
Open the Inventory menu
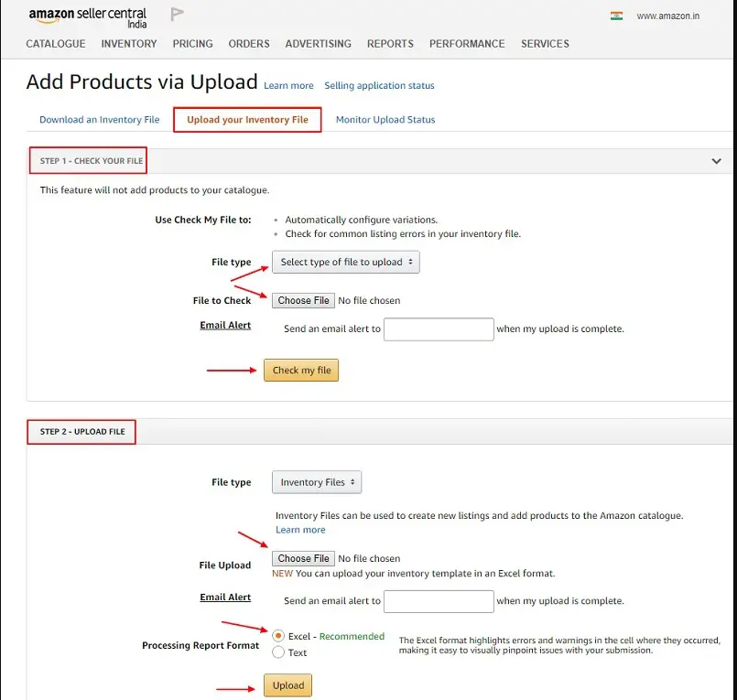pyautogui.click(x=129, y=44)
